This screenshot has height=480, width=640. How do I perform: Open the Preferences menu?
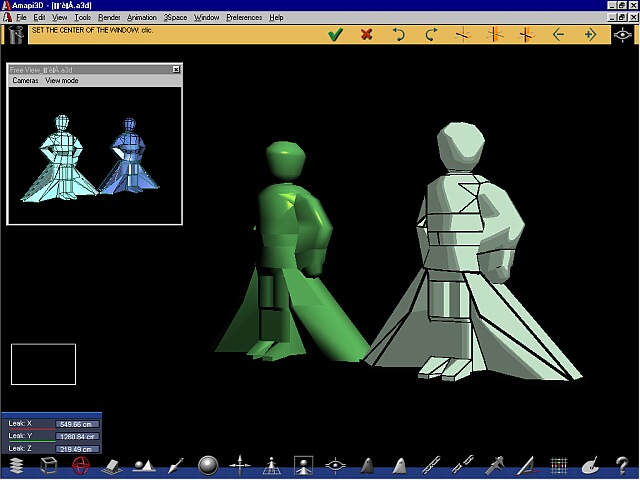pyautogui.click(x=245, y=18)
